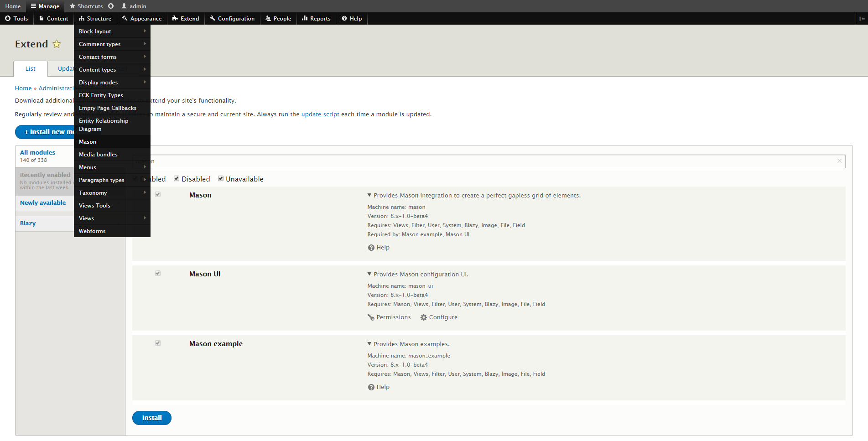Collapse the Mason module description triangle
This screenshot has width=868, height=441.
[x=369, y=195]
